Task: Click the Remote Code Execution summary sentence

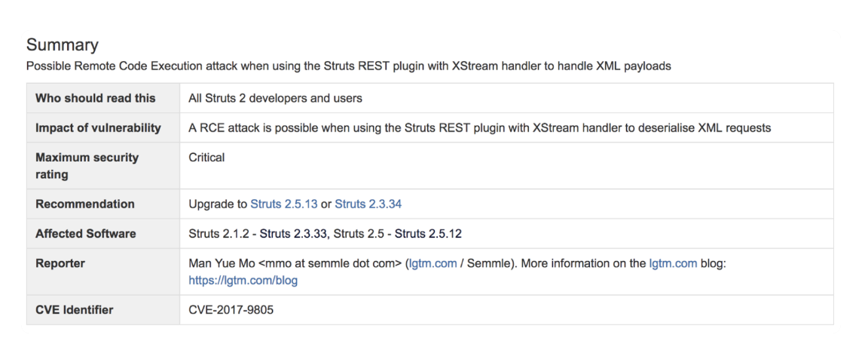Action: tap(348, 66)
